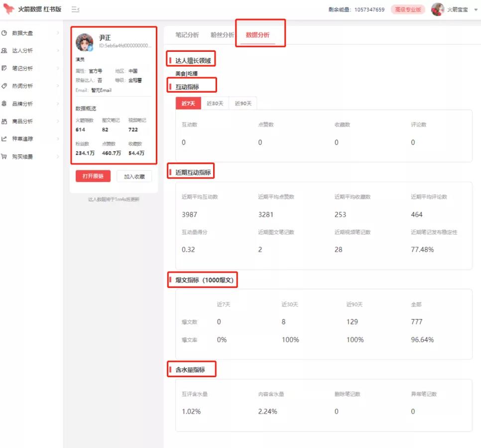Switch to the 笔记分析 tab
The height and width of the screenshot is (448, 481).
[187, 35]
